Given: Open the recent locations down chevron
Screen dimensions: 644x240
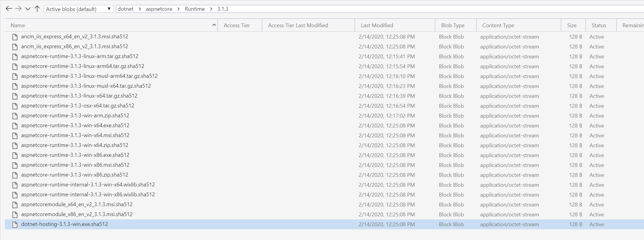Looking at the screenshot, I should pos(28,9).
